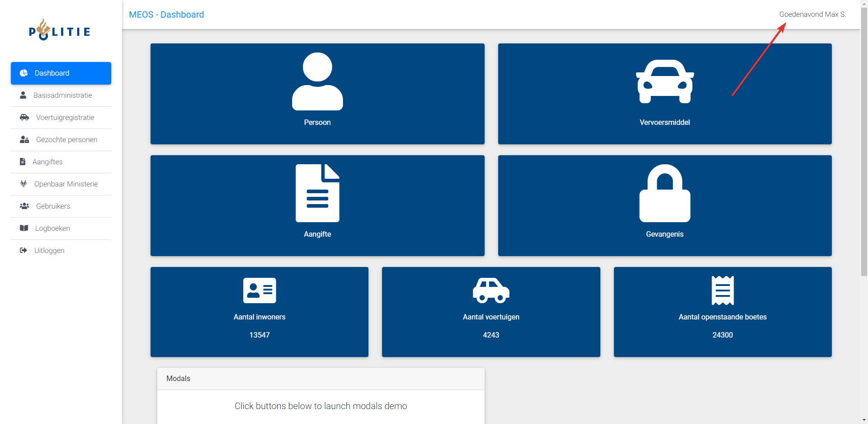Select Gezochte personen menu item
This screenshot has height=424, width=868.
click(x=66, y=140)
